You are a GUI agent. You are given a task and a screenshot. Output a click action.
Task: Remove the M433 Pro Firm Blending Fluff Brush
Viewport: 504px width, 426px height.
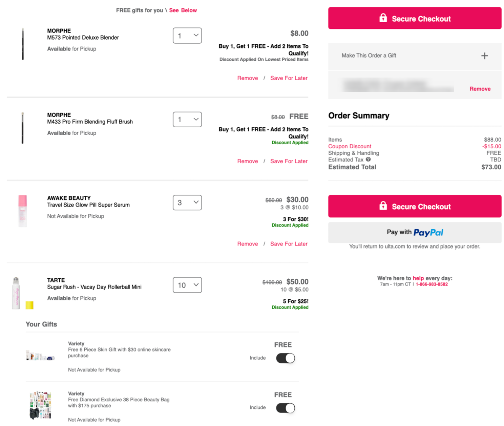[248, 161]
